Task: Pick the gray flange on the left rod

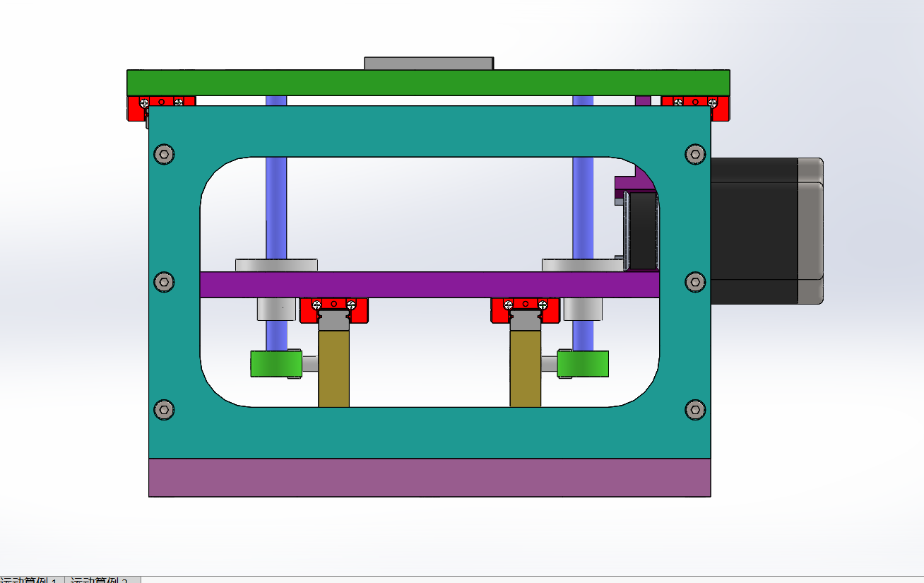Action: pyautogui.click(x=276, y=266)
